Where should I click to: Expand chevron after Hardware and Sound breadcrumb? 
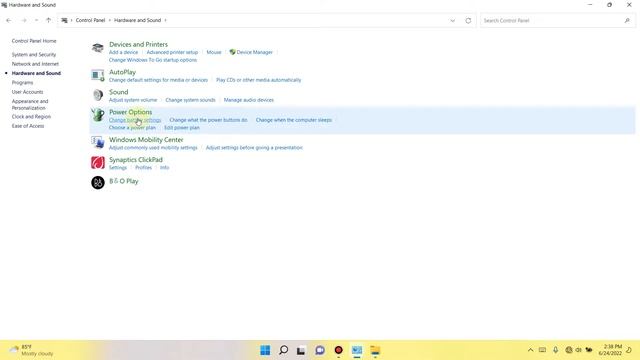pyautogui.click(x=165, y=20)
